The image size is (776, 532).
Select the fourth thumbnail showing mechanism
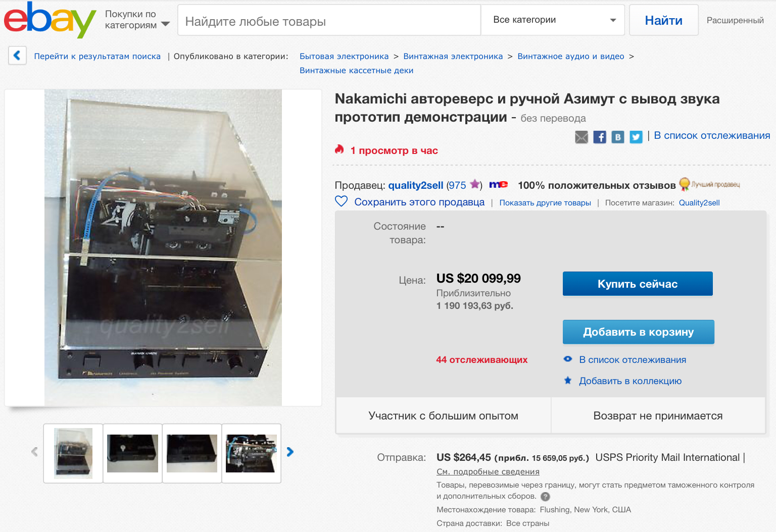coord(251,453)
